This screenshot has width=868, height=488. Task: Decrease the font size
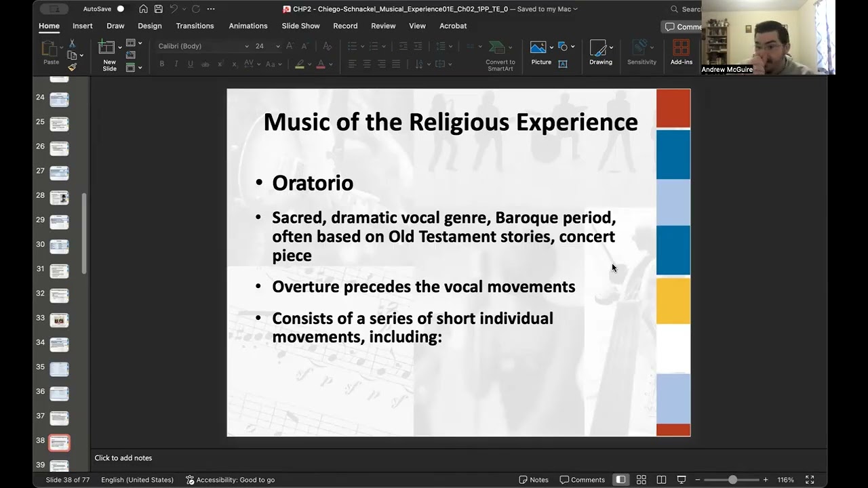tap(304, 46)
